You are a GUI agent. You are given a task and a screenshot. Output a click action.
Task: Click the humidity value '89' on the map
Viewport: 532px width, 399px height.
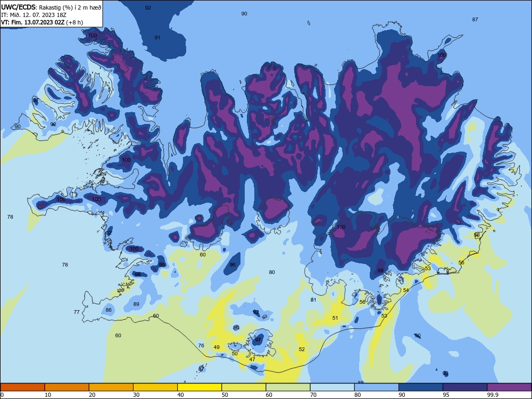coord(136,304)
